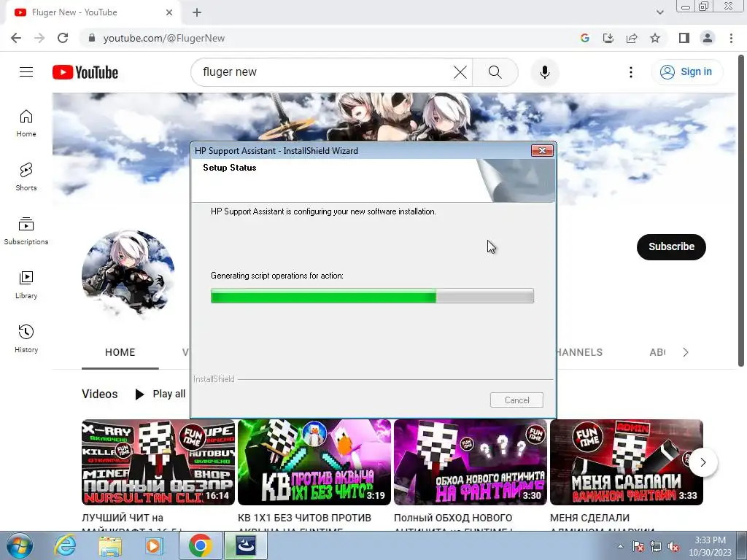Screen dimensions: 747x560
Task: Bookmark this page with the star
Action: pyautogui.click(x=655, y=38)
